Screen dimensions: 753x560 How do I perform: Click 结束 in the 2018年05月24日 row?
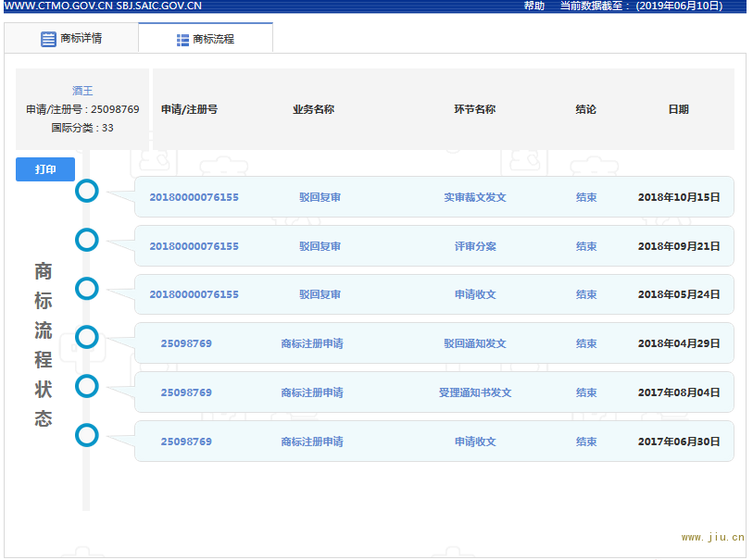[586, 294]
